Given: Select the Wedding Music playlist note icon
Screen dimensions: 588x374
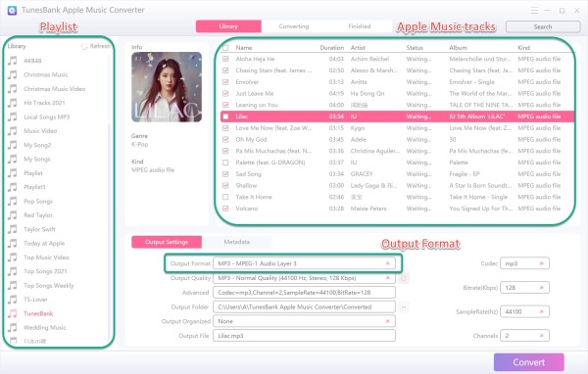Looking at the screenshot, I should [x=13, y=328].
